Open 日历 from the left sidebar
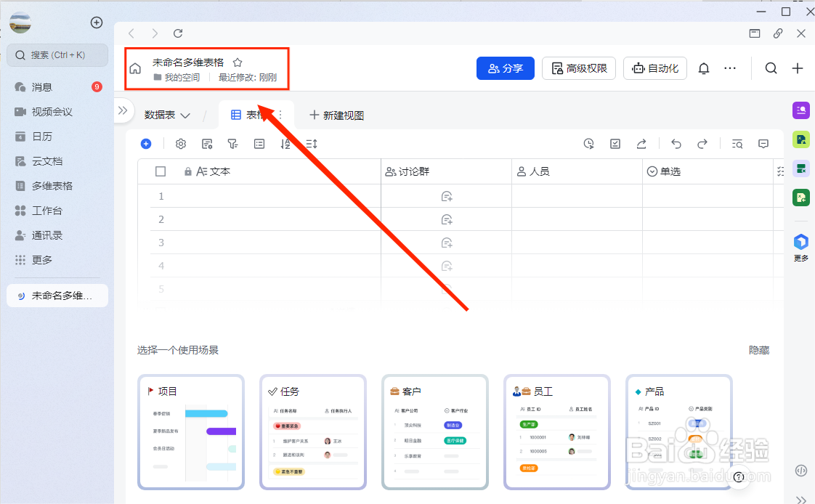 point(44,137)
